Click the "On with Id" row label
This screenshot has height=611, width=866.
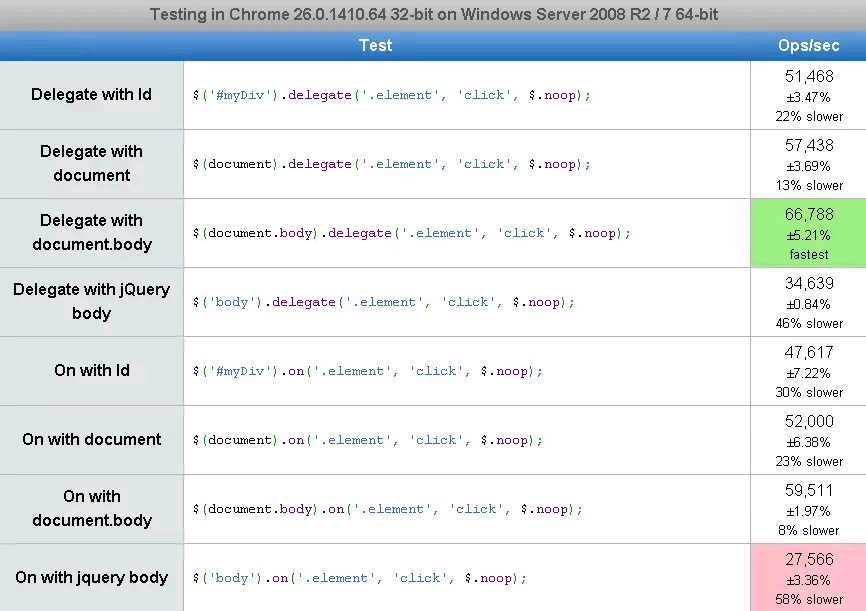tap(91, 371)
